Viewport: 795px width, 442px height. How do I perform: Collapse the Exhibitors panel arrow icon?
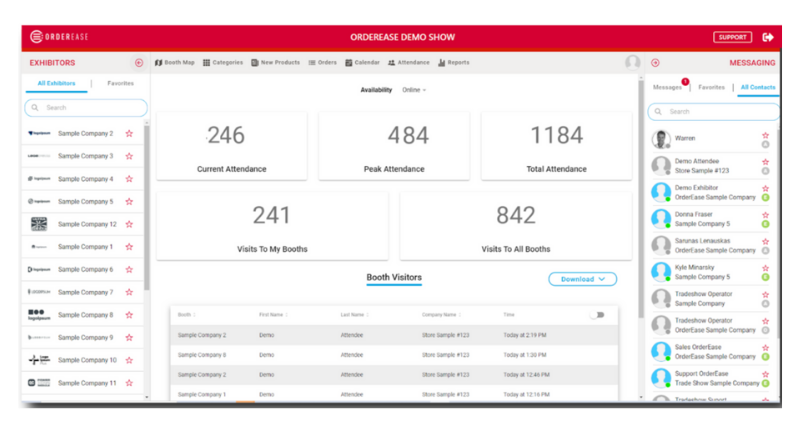pyautogui.click(x=139, y=63)
